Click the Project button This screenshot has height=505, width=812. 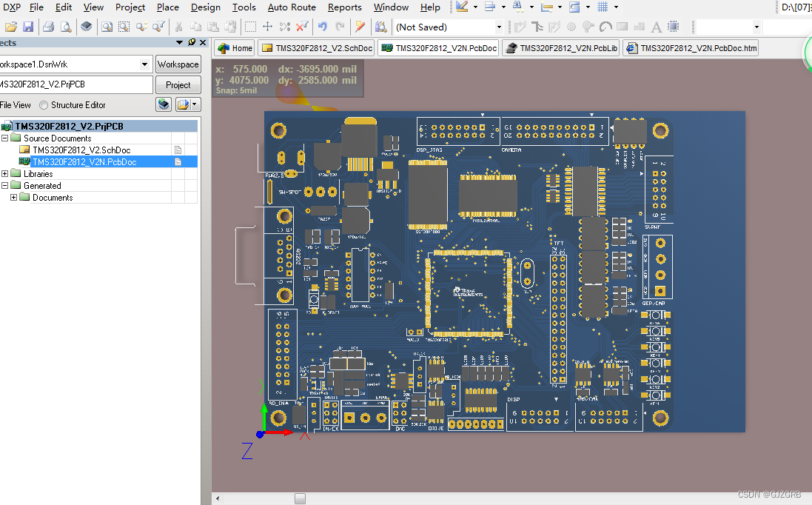tap(178, 84)
